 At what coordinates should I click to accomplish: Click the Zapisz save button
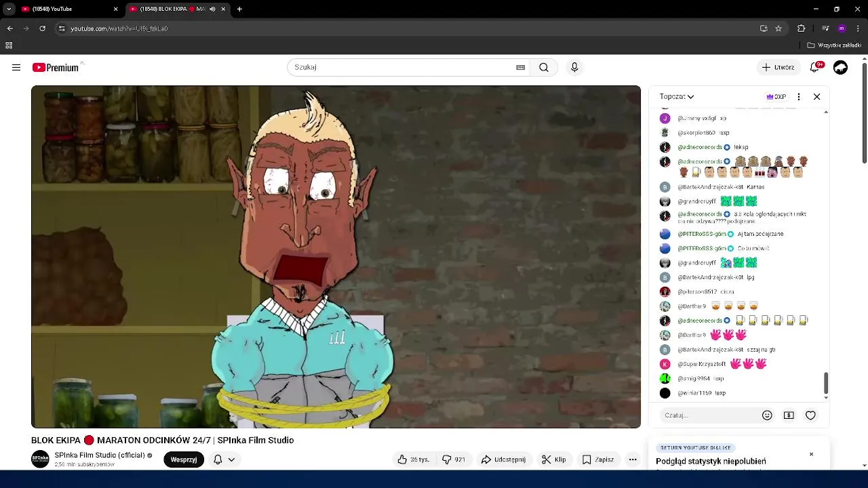[x=598, y=460]
